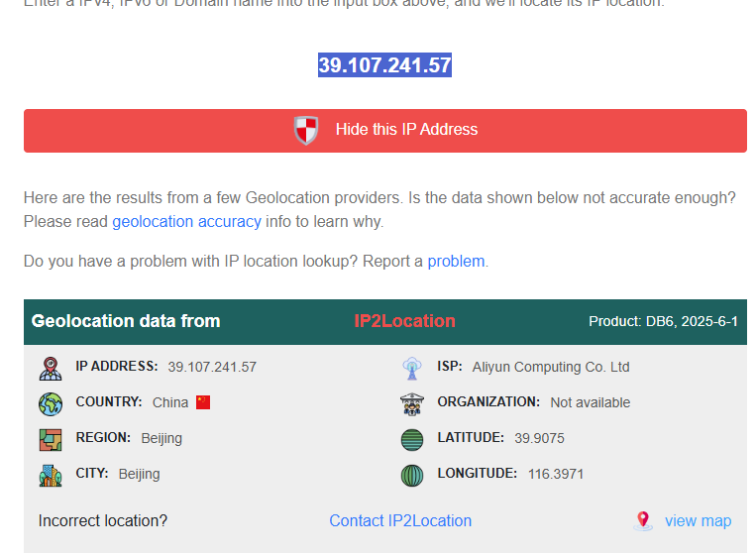756x556 pixels.
Task: Click the highlighted 39.107.241.57 heading
Action: (384, 65)
